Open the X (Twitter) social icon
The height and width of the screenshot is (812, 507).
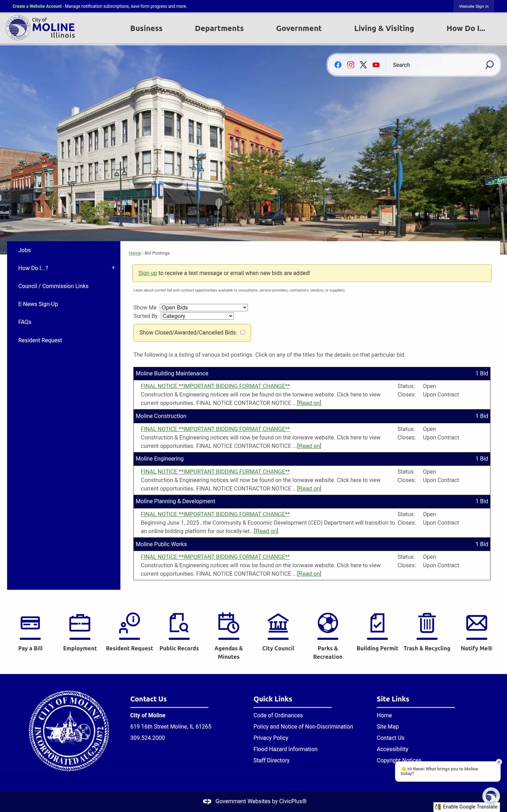[x=363, y=65]
